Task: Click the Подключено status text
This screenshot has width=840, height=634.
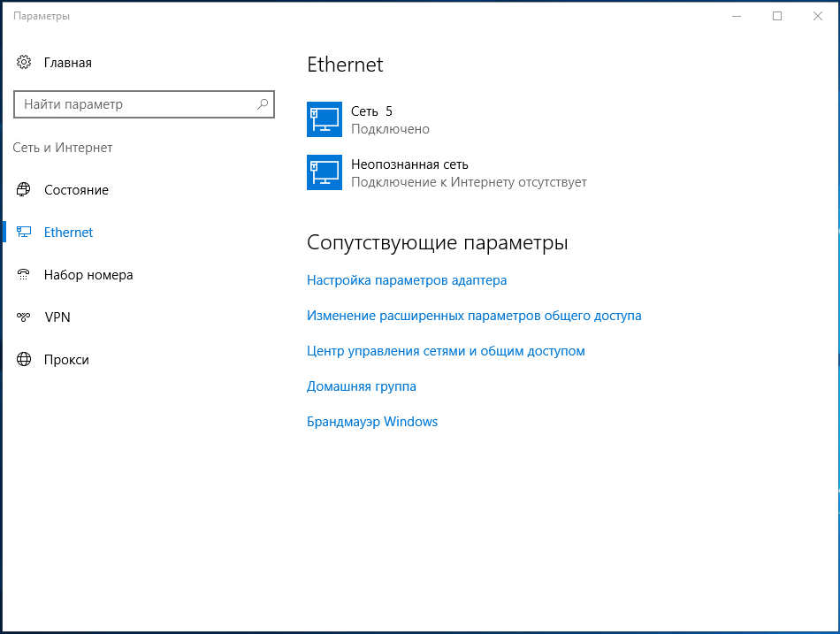Action: pyautogui.click(x=390, y=129)
